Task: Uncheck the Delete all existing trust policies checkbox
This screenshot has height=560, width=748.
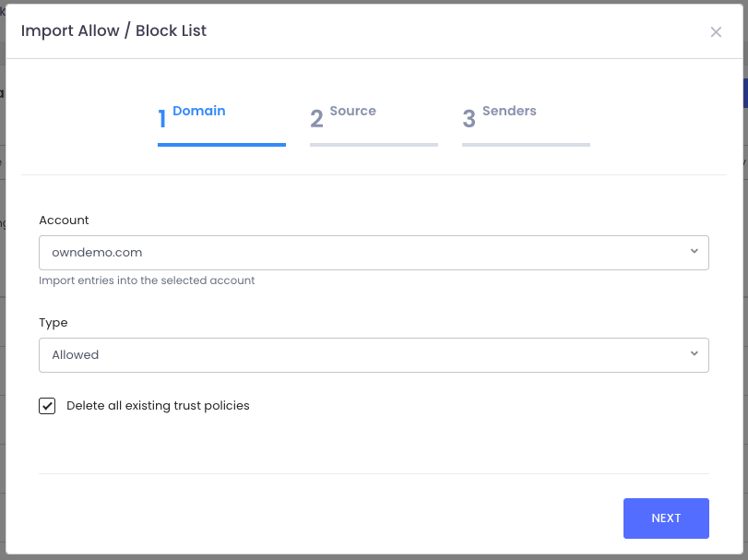Action: point(47,406)
